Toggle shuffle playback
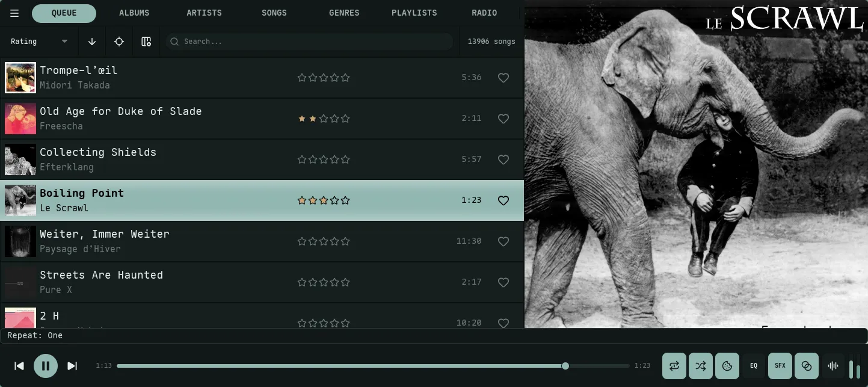 701,366
